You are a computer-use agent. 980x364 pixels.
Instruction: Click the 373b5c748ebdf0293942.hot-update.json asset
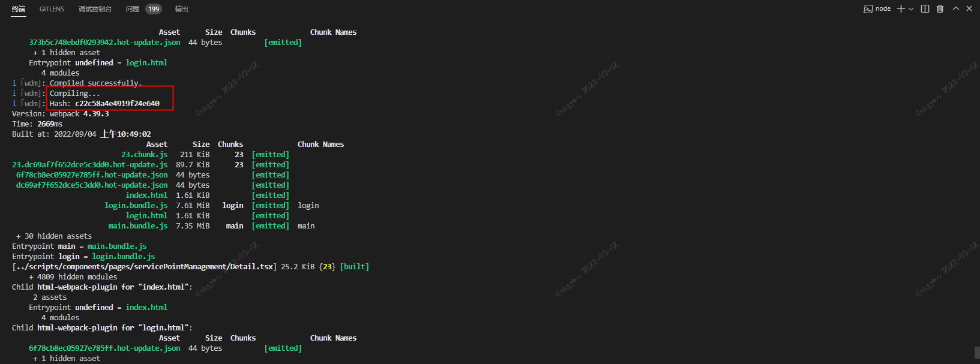pos(104,43)
